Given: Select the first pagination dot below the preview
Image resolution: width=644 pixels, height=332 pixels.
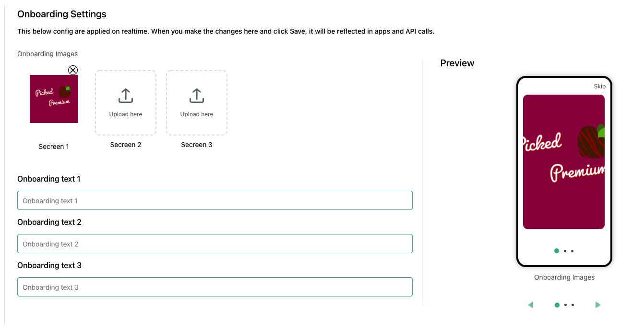Looking at the screenshot, I should pyautogui.click(x=557, y=305).
